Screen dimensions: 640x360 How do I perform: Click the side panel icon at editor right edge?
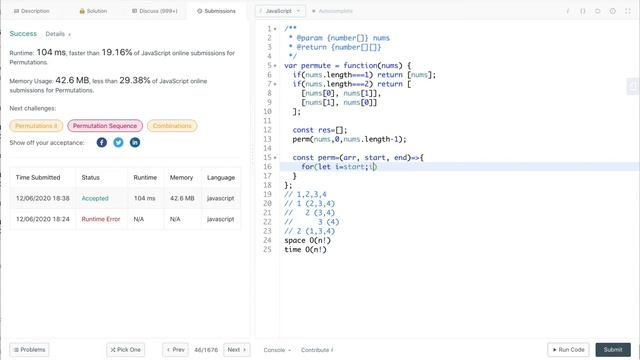point(633,87)
